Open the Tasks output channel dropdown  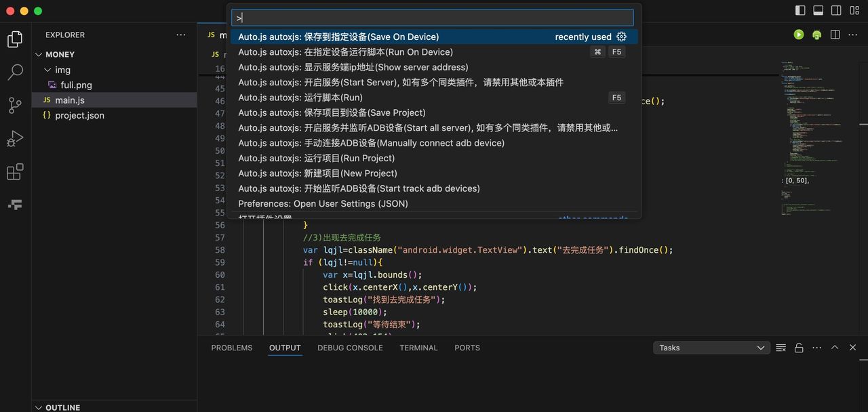point(711,348)
